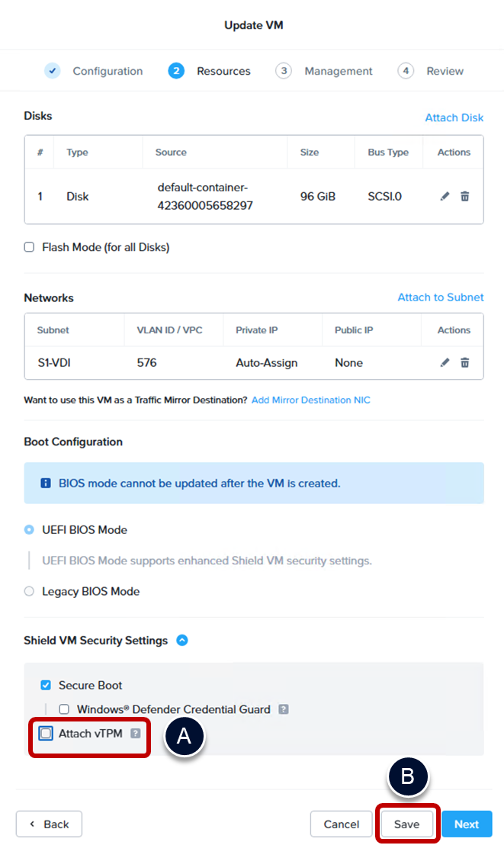
Task: Go to the Management step tab
Action: [338, 71]
